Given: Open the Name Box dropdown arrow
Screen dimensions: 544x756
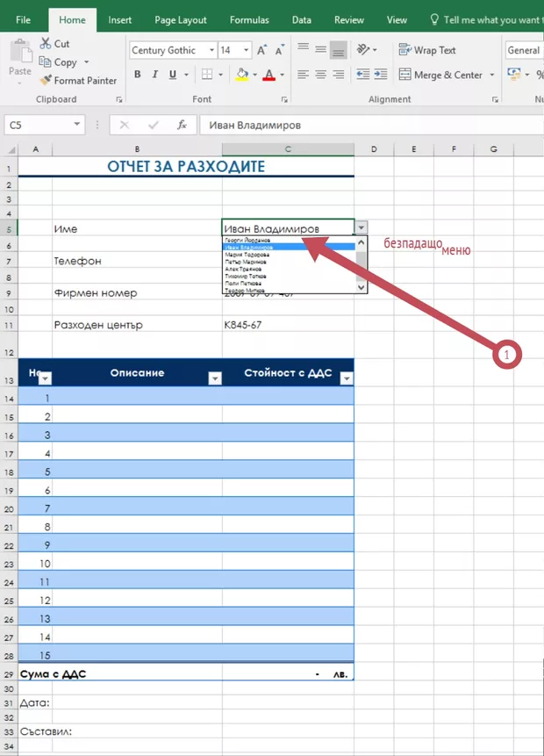Looking at the screenshot, I should coord(76,125).
